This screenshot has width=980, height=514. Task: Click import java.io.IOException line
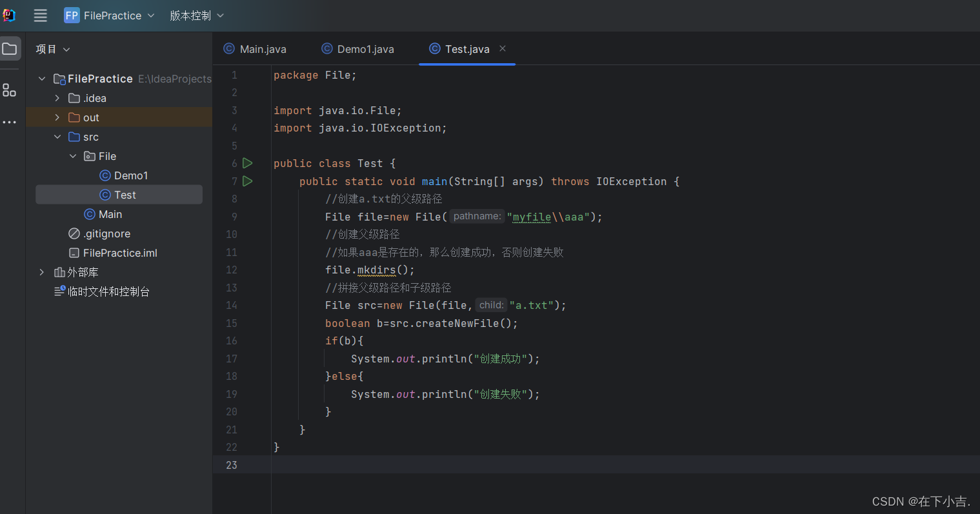360,128
